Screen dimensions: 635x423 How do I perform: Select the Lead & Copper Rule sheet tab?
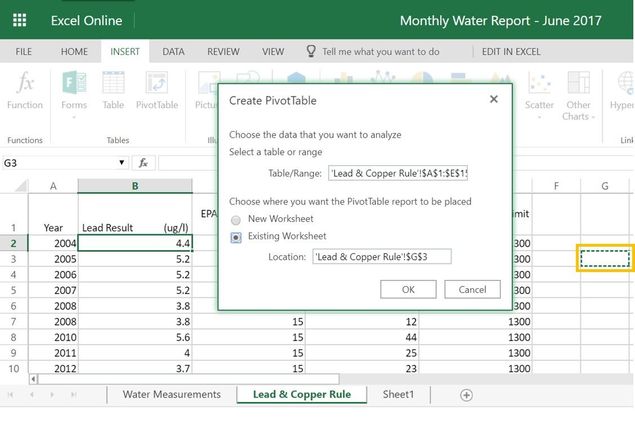(302, 394)
